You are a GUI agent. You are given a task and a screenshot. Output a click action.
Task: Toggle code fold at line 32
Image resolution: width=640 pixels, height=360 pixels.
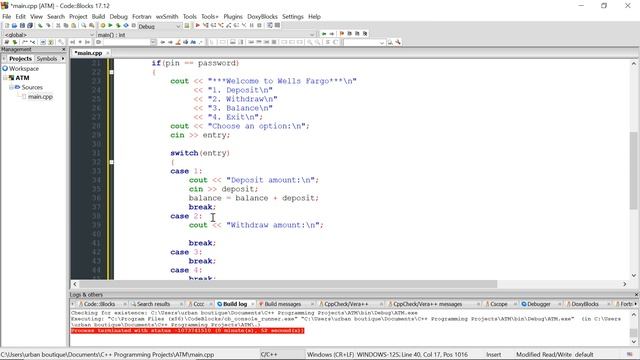[111, 162]
